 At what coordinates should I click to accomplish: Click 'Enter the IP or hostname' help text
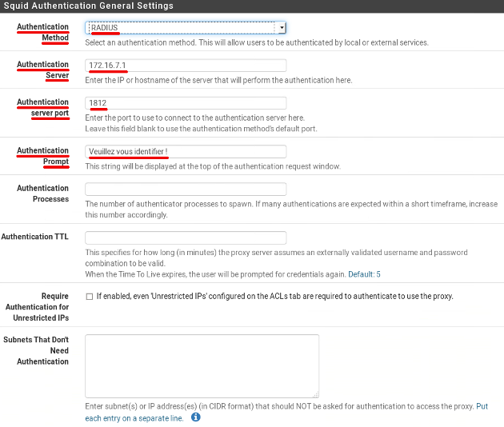[x=218, y=80]
